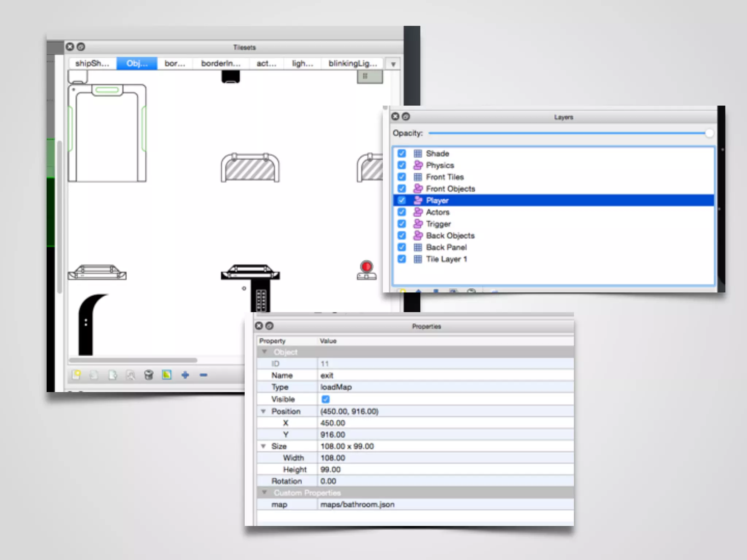
Task: Open the tileset tabs overflow dropdown arrow
Action: 393,64
